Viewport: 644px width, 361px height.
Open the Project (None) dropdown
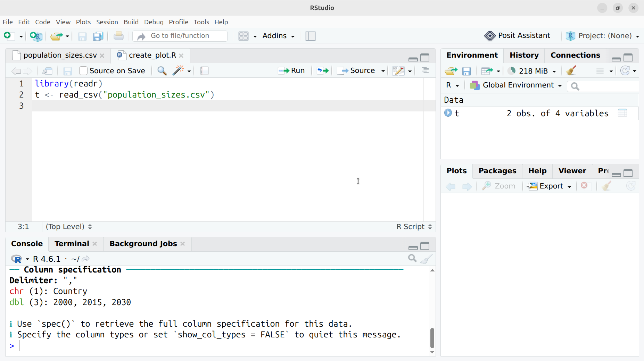coord(602,36)
